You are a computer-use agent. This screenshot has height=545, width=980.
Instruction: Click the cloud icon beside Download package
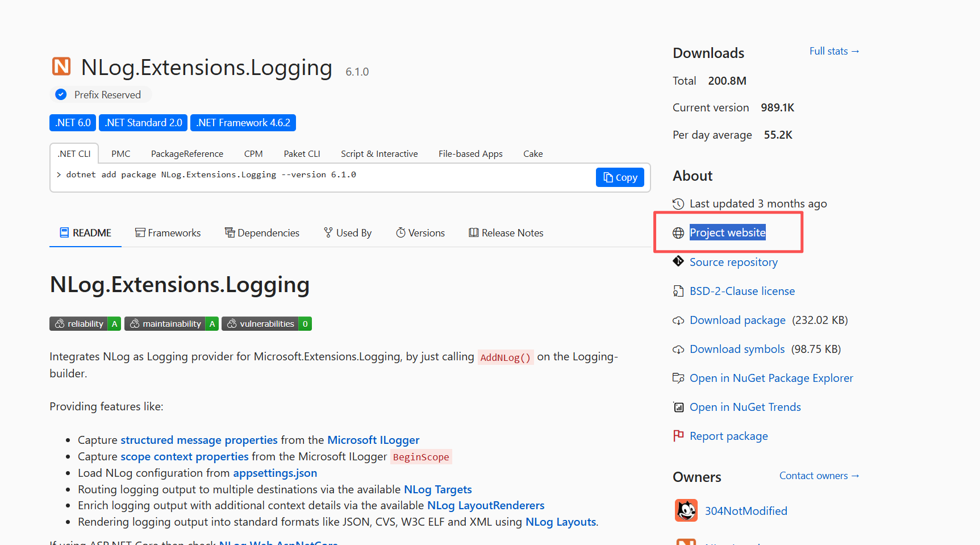pyautogui.click(x=678, y=321)
